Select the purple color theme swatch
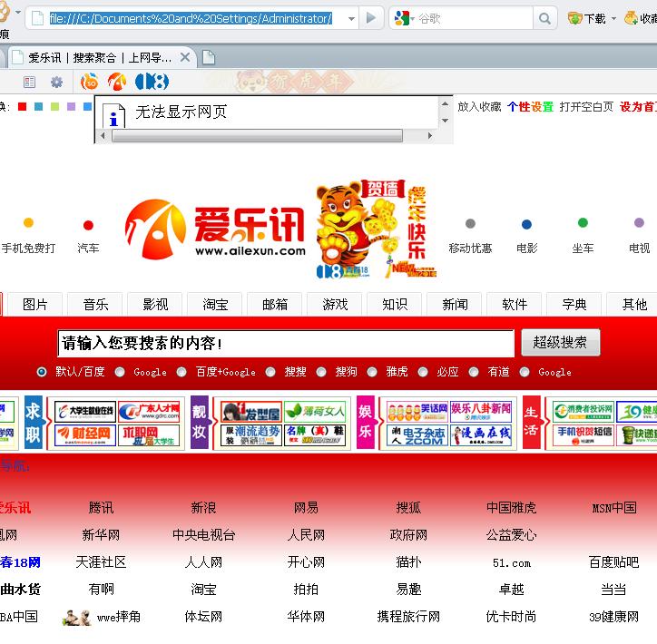Viewport: 657px width, 644px height. 71,107
